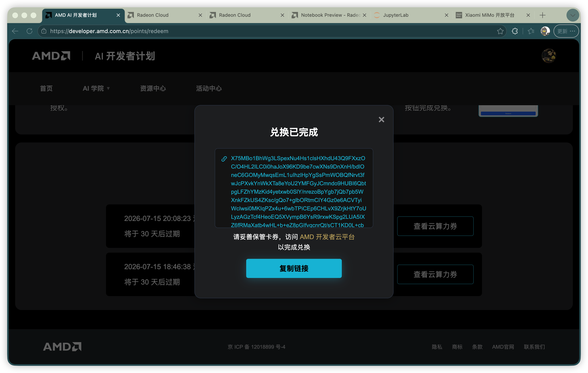Switch to the first Radeon Cloud tab
This screenshot has width=588, height=373.
coord(165,15)
